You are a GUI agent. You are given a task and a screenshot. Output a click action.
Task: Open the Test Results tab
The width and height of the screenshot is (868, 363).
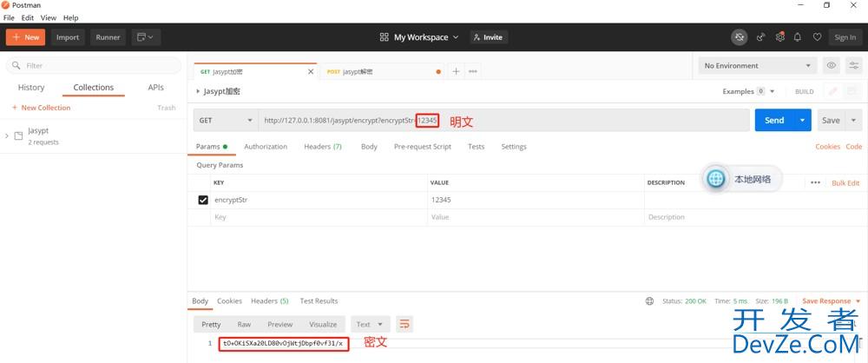pyautogui.click(x=319, y=301)
